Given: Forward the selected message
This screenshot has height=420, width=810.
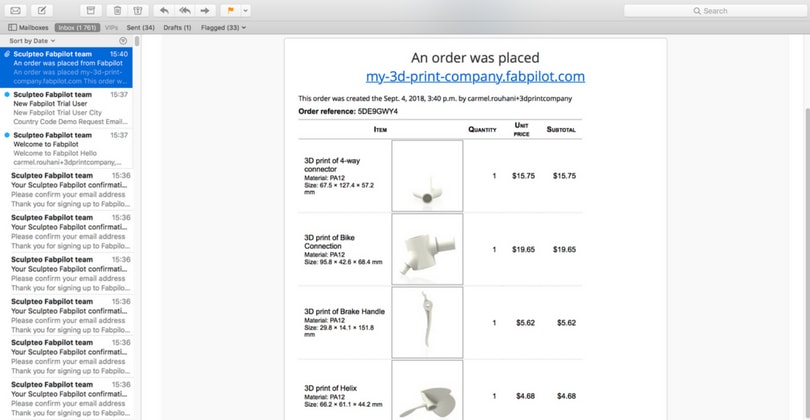Looking at the screenshot, I should [x=205, y=10].
